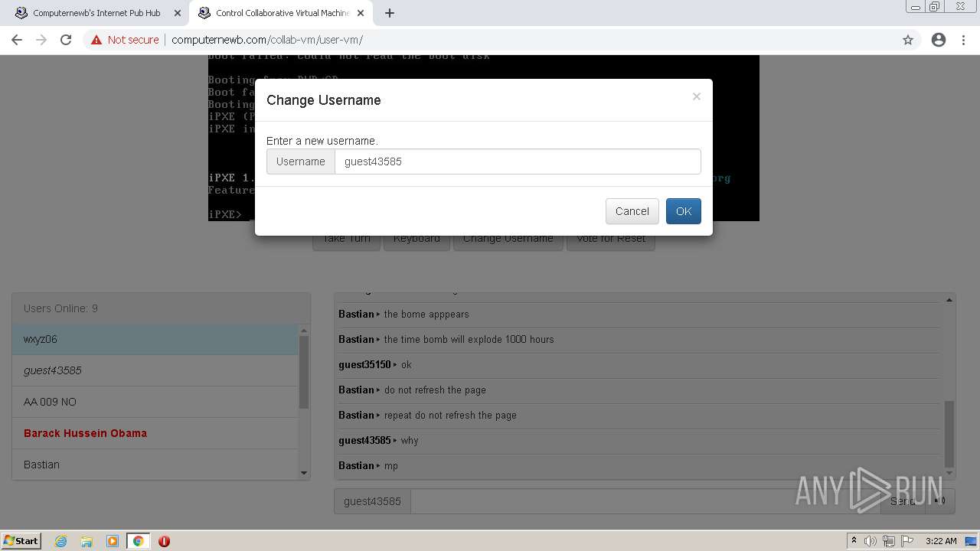The image size is (980, 551).
Task: Click the chat message input field
Action: point(645,501)
